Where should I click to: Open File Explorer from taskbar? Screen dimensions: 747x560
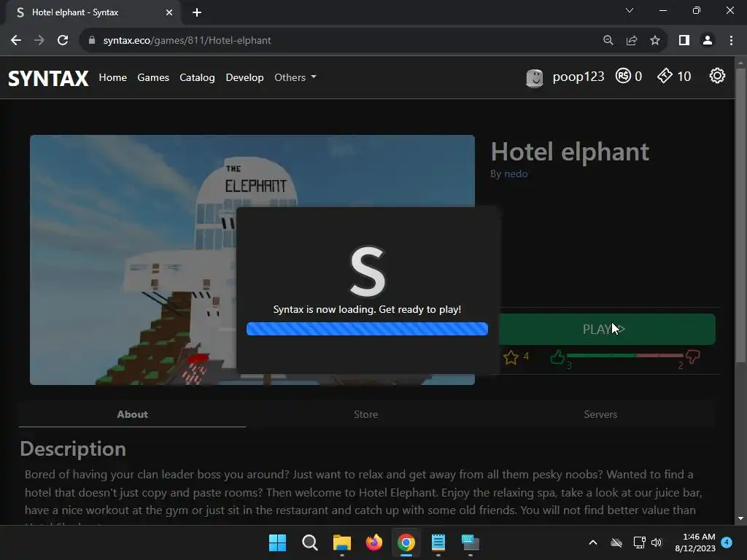(342, 542)
